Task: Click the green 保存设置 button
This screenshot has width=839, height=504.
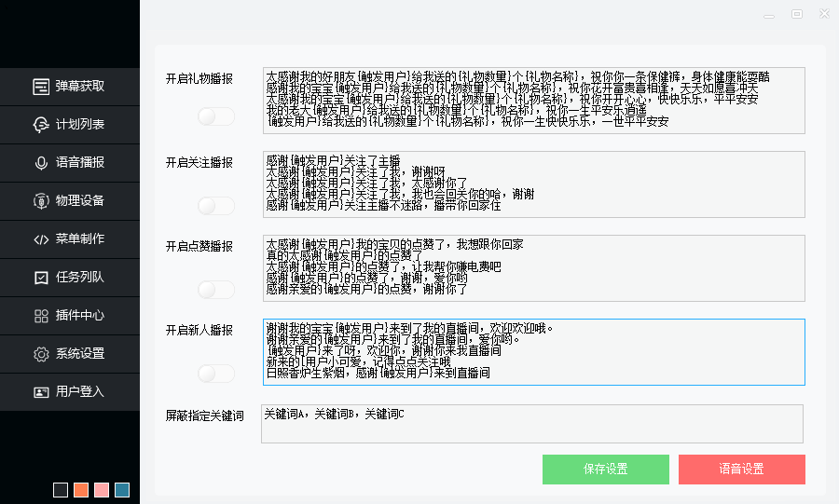Action: click(605, 470)
